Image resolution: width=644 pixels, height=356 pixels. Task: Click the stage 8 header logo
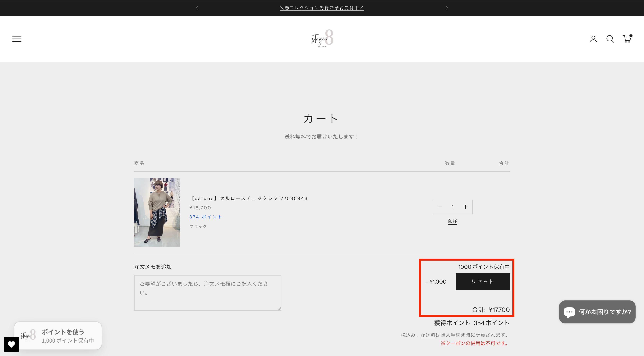tap(322, 38)
